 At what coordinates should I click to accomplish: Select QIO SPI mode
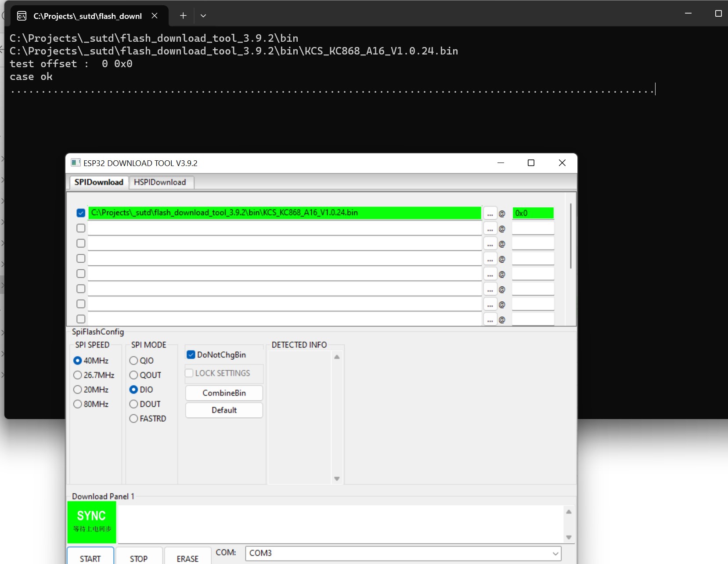[x=134, y=361]
